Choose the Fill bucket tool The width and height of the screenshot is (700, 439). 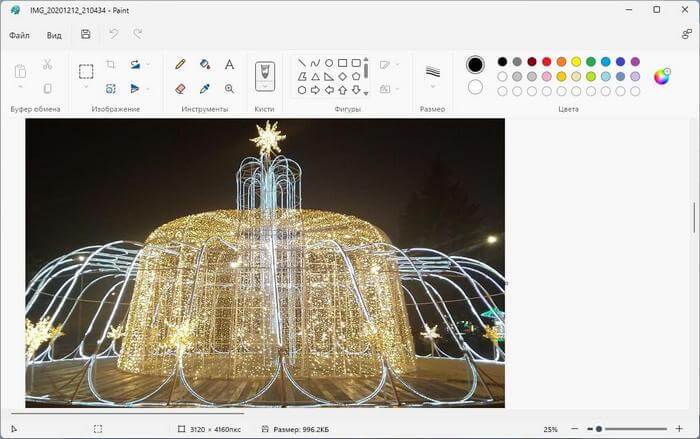click(x=205, y=64)
